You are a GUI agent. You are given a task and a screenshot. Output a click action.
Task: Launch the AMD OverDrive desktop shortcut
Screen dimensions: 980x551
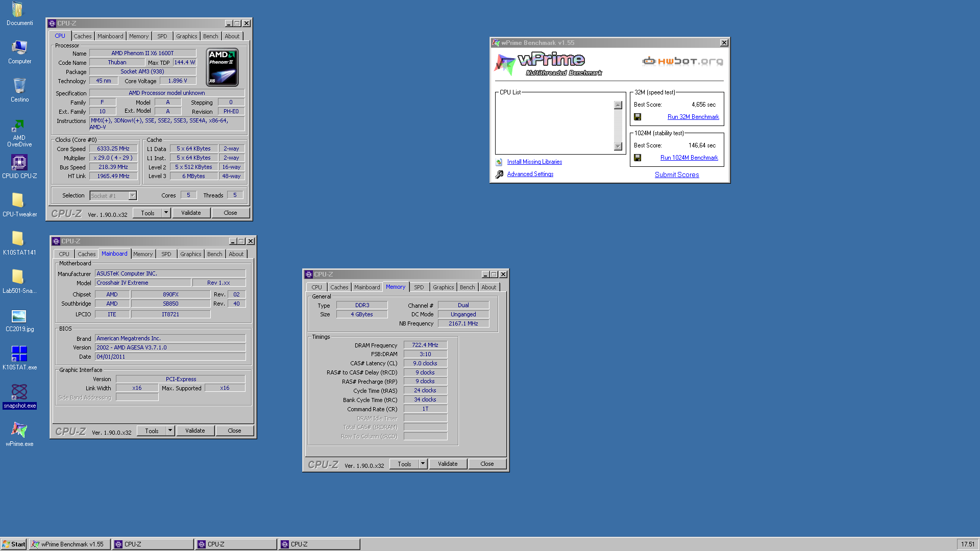click(19, 132)
